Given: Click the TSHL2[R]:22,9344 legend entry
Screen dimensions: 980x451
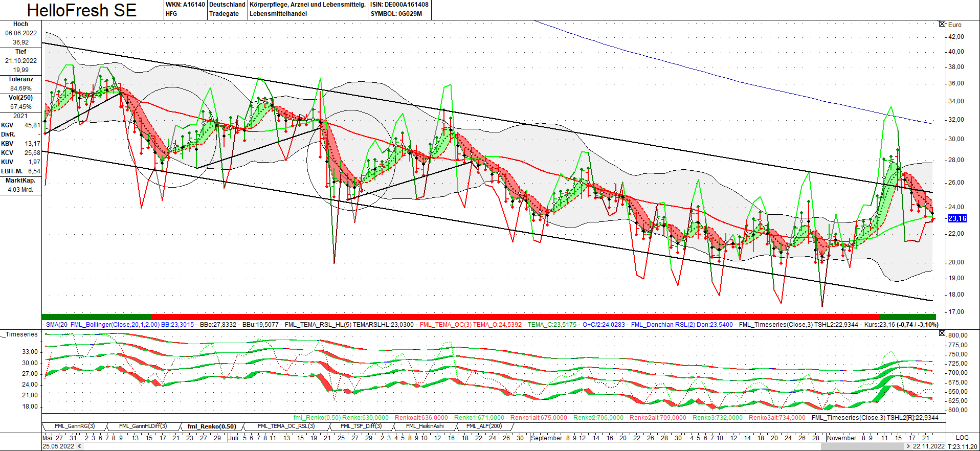Looking at the screenshot, I should (x=912, y=418).
